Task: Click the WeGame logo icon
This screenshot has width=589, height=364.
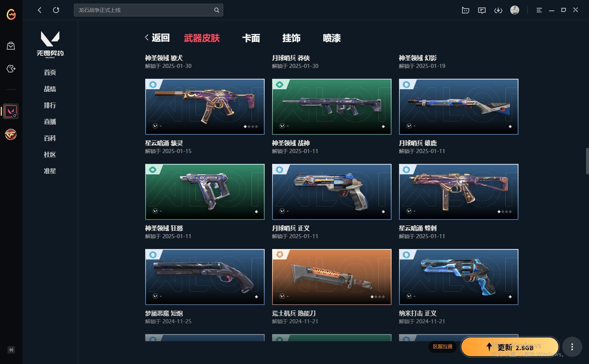Action: 11,14
